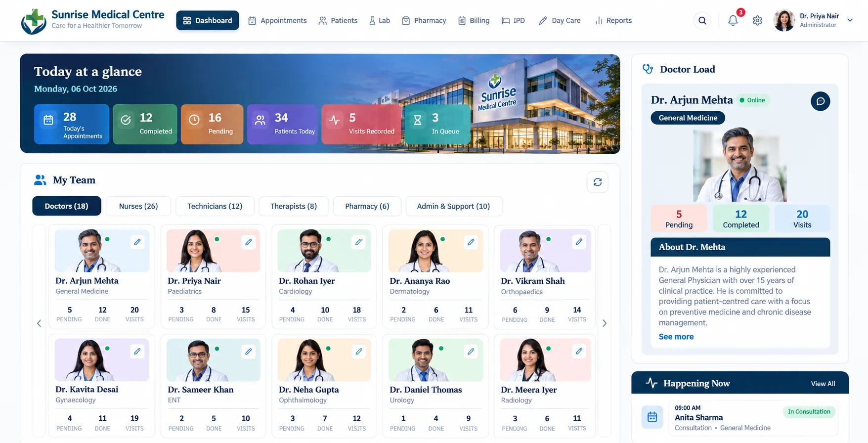868x443 pixels.
Task: Switch to the Therapists (8) tab
Action: [x=294, y=206]
